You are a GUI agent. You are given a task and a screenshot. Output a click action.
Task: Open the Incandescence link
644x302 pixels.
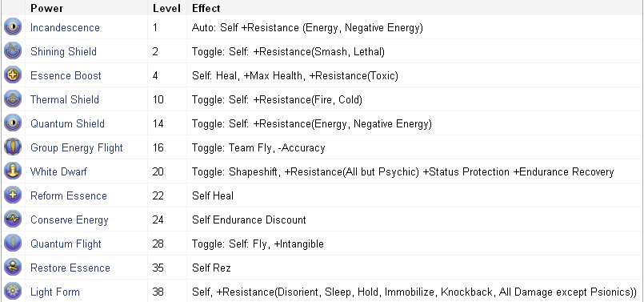[x=65, y=27]
